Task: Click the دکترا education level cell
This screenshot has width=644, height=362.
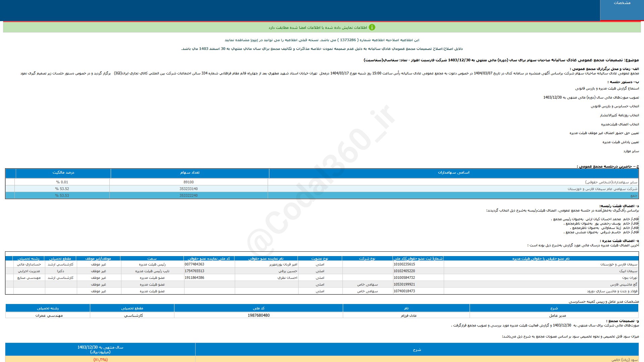Action: (60, 271)
